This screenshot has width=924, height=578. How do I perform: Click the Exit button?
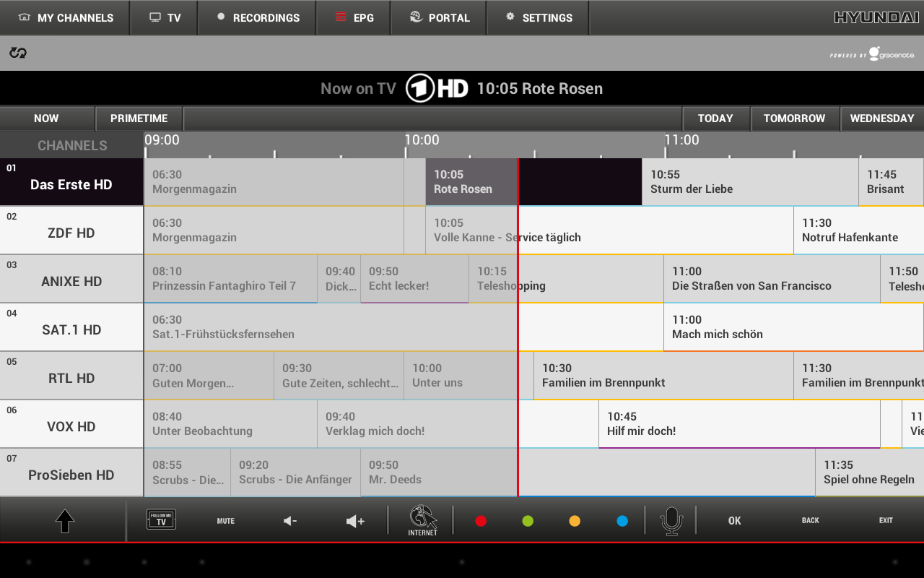tap(886, 521)
